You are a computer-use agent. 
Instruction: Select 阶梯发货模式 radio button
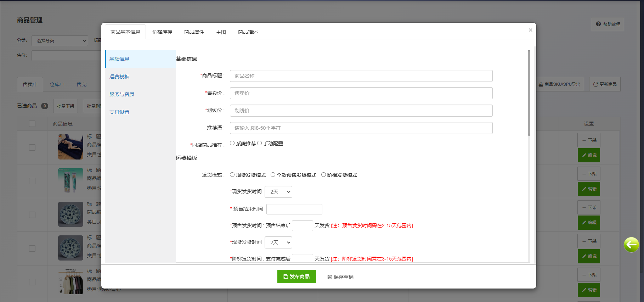323,175
